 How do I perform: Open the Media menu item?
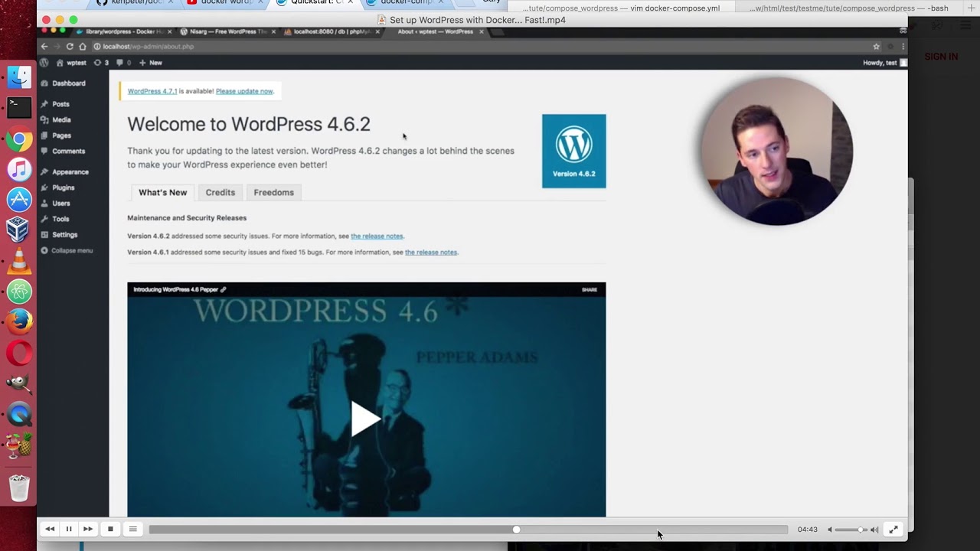(56, 119)
